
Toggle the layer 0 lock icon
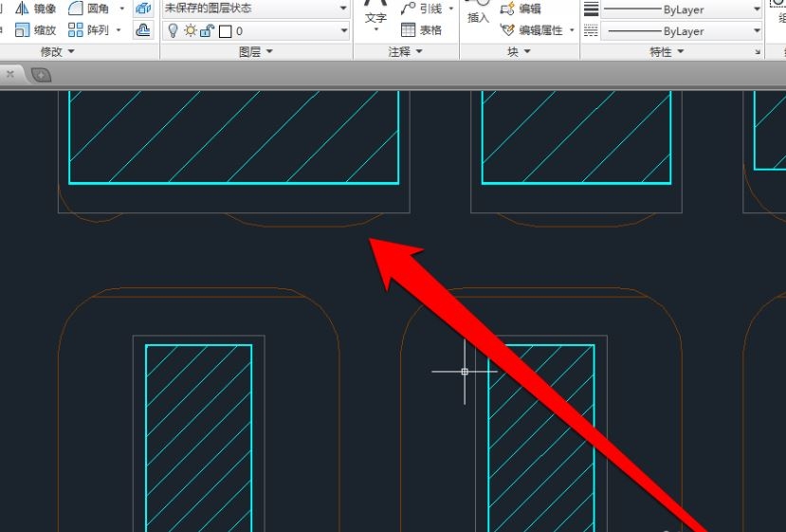[207, 31]
